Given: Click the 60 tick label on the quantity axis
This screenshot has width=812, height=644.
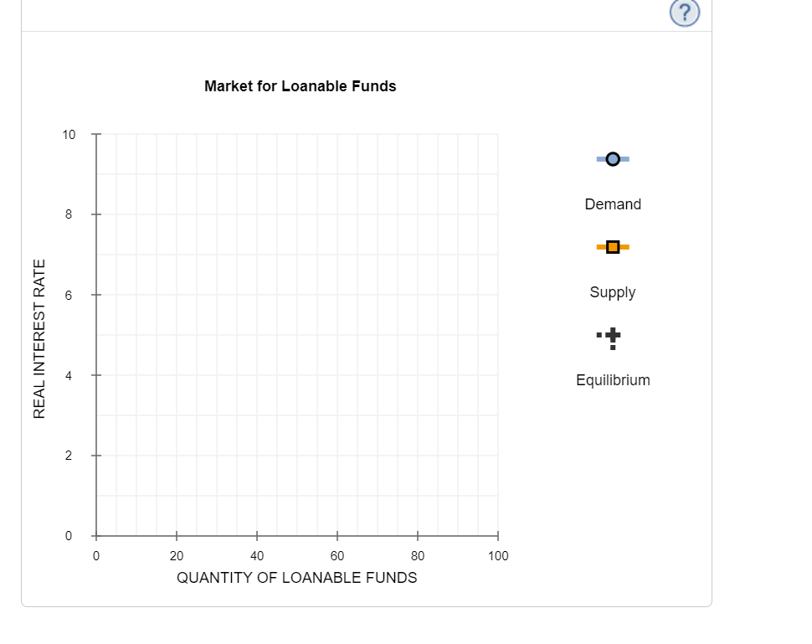Looking at the screenshot, I should coord(337,556).
